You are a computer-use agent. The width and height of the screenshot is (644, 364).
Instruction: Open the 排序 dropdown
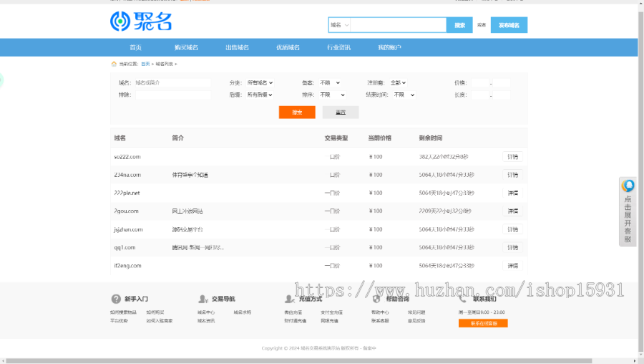pyautogui.click(x=332, y=95)
